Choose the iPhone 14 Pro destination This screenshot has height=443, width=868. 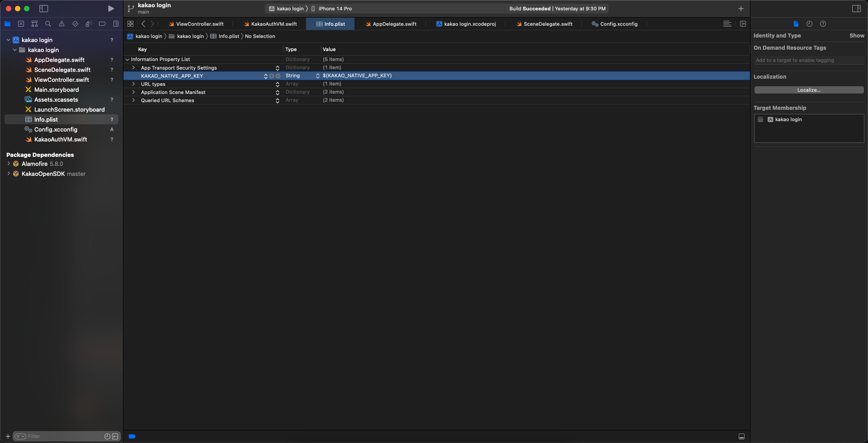[x=331, y=9]
